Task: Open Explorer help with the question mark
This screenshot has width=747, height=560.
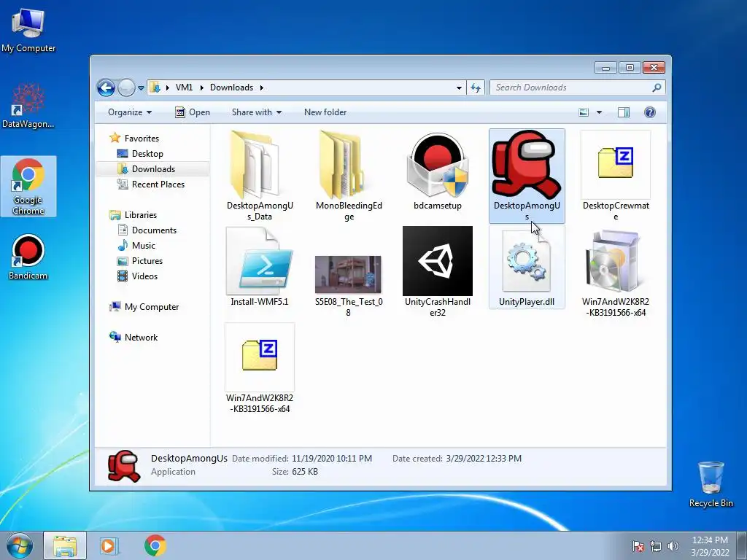Action: (x=650, y=112)
